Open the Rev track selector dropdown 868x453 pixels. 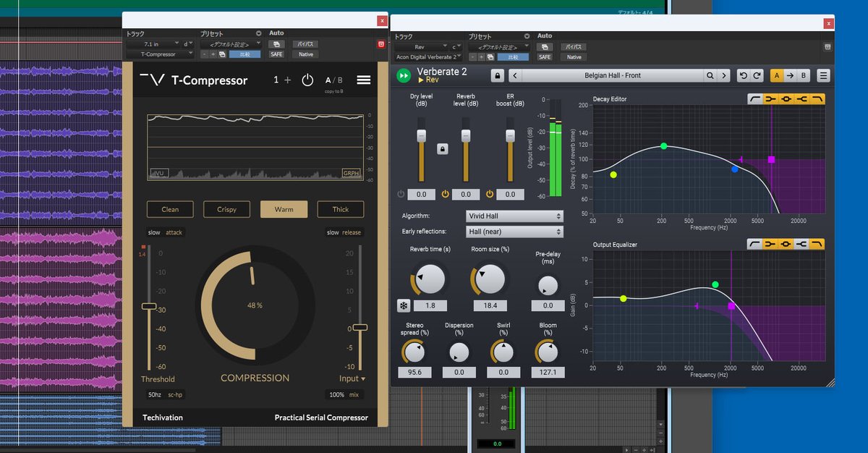click(420, 47)
